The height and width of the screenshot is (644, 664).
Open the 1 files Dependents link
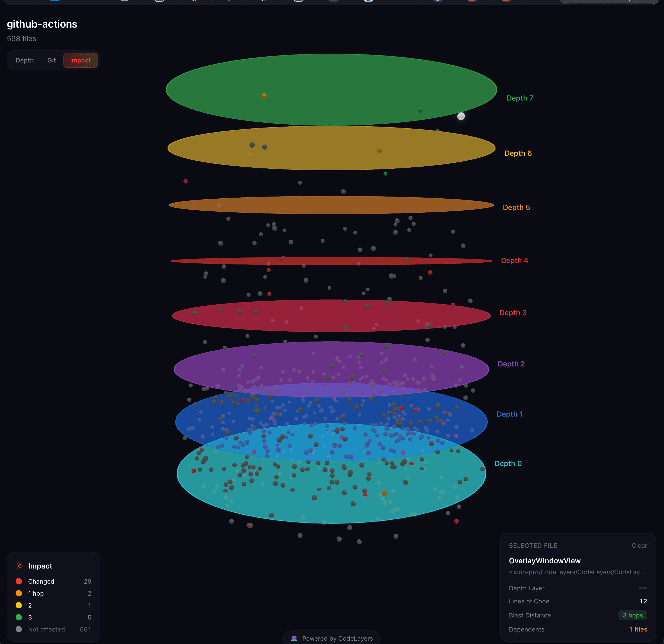point(638,629)
